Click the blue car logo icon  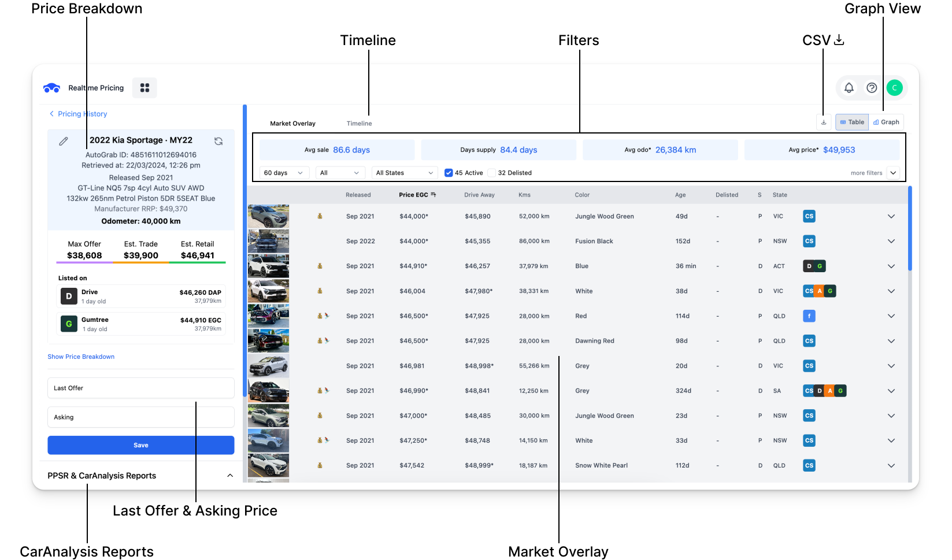click(x=52, y=88)
